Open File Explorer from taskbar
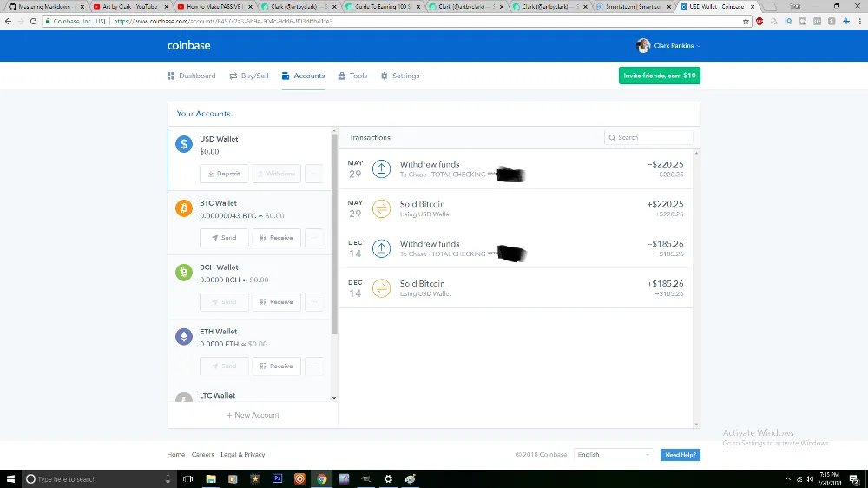The image size is (868, 488). 211,479
